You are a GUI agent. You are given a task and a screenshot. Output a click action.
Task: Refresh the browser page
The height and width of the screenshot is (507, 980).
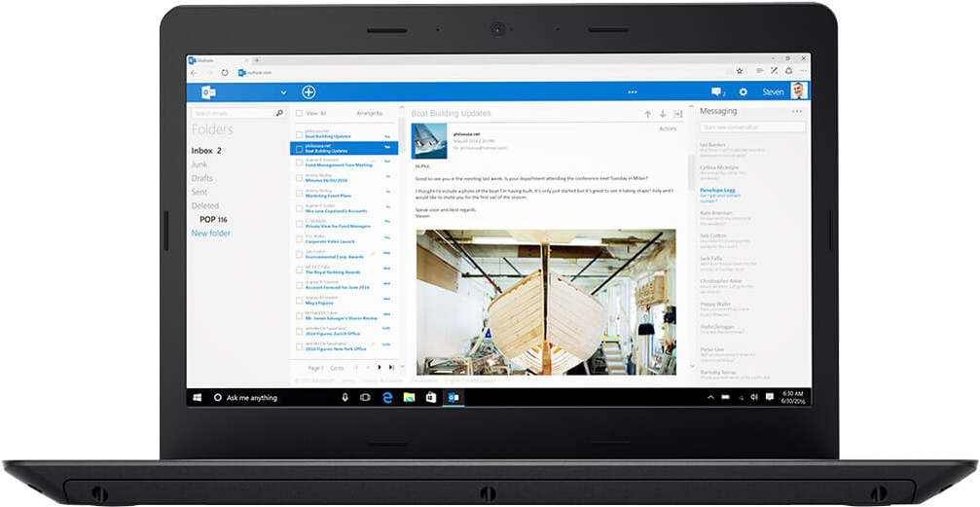click(225, 73)
